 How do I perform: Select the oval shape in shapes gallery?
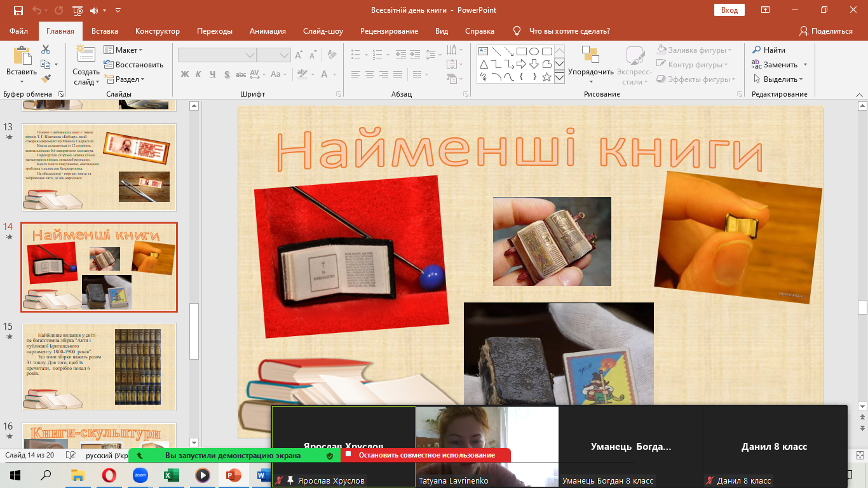(534, 51)
